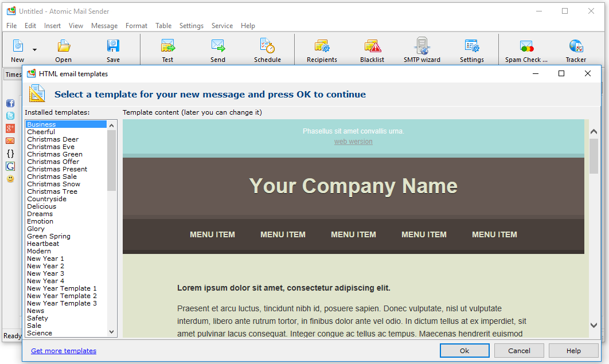The width and height of the screenshot is (609, 364).
Task: Open the Insert menu
Action: tap(52, 26)
